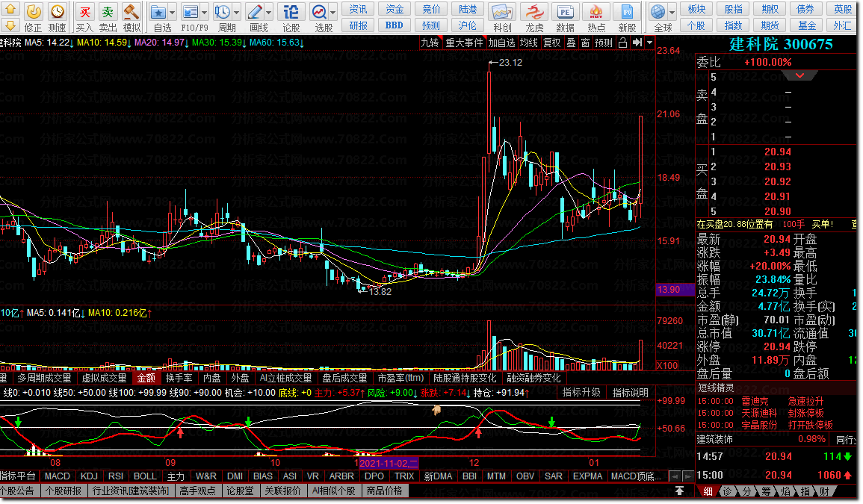Click the 选股 stock screener icon
Image resolution: width=863 pixels, height=504 pixels.
point(319,11)
